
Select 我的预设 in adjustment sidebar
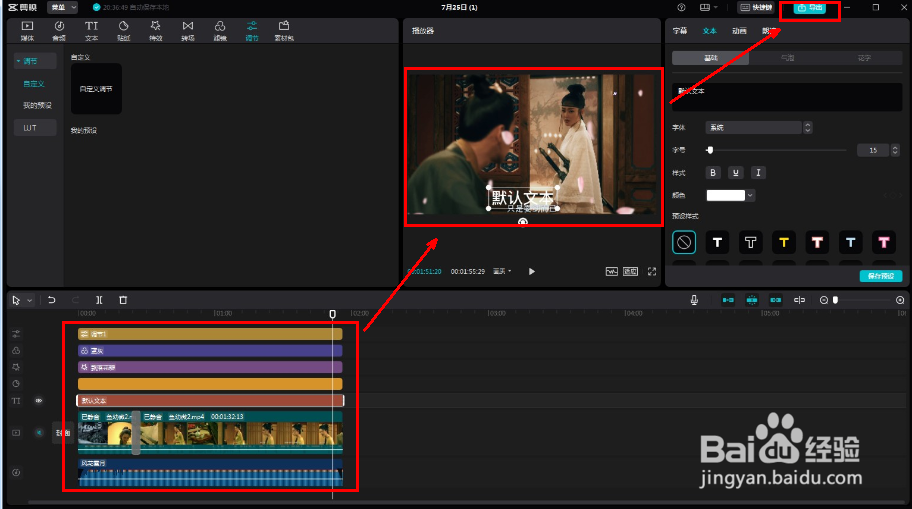[37, 106]
